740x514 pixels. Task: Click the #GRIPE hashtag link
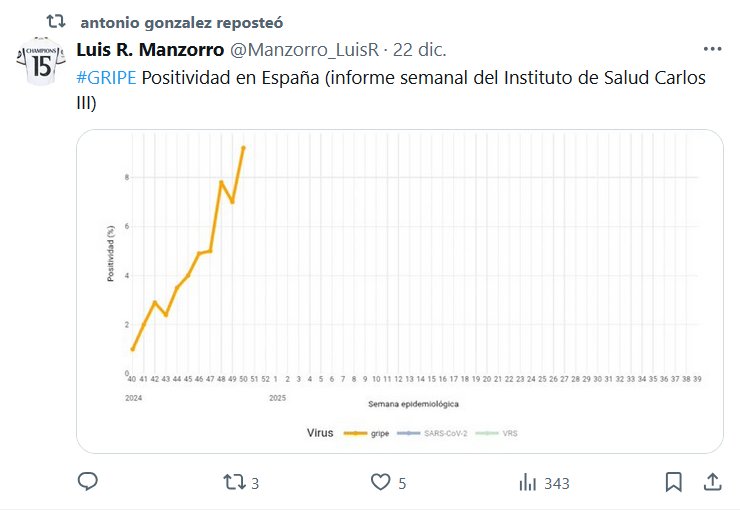pos(106,78)
